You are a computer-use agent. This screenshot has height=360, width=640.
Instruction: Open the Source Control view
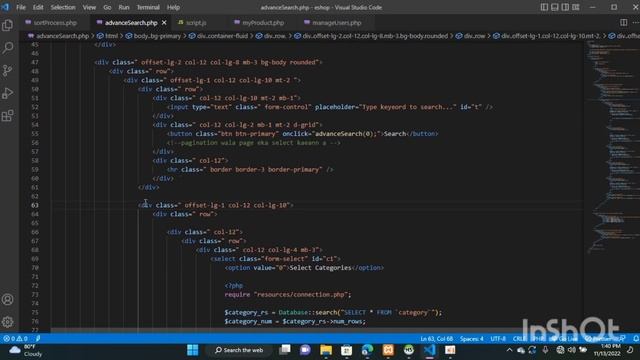(7, 71)
